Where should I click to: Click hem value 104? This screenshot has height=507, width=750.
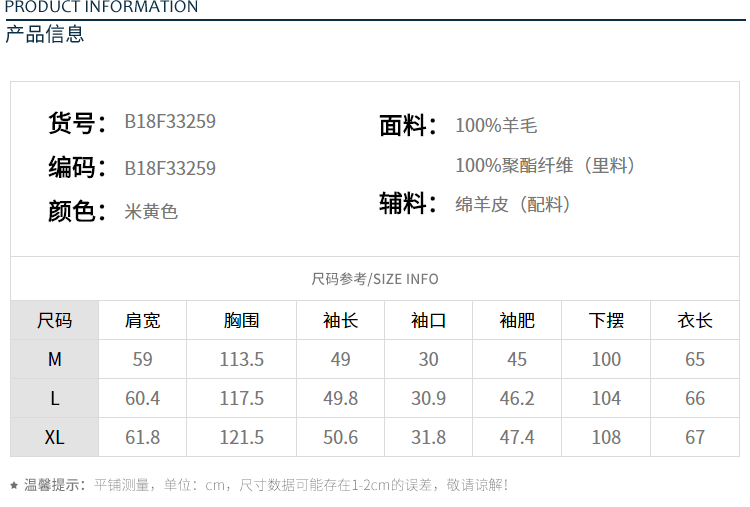click(x=606, y=398)
